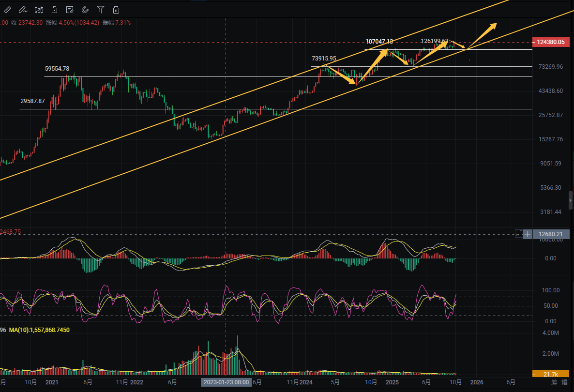Click the 107047.13 price label
Viewport: 574px width, 392px height.
(379, 41)
